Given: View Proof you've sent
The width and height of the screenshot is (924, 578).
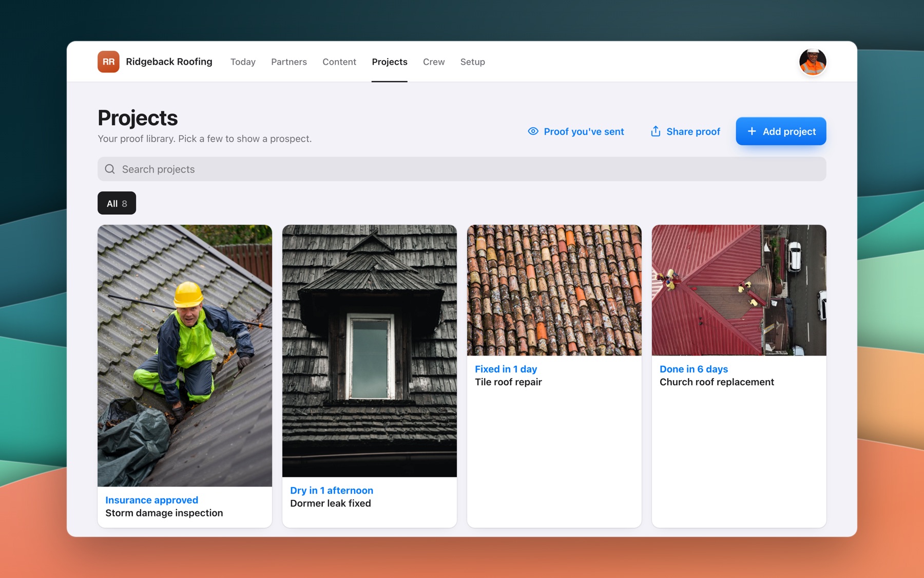Looking at the screenshot, I should [576, 132].
